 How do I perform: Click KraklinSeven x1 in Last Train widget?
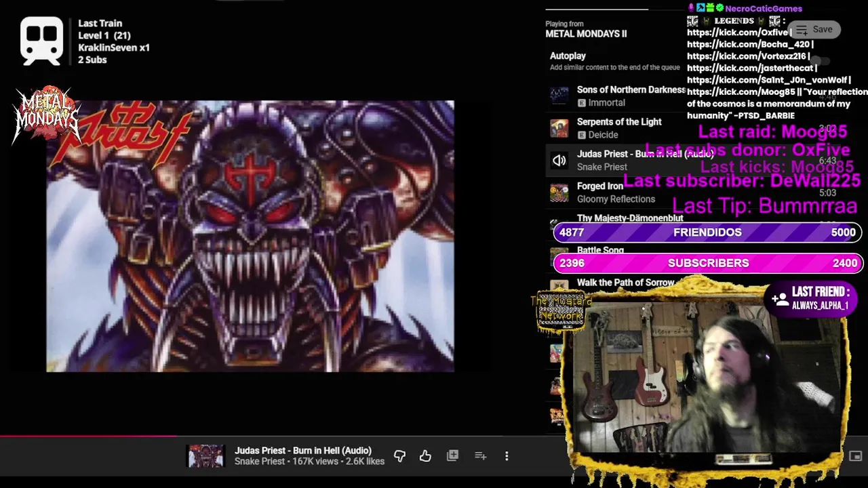[114, 47]
